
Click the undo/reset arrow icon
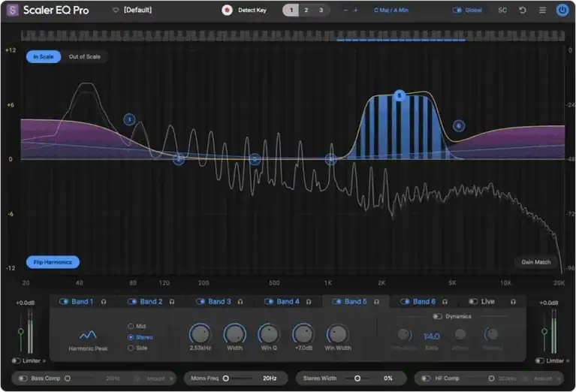[523, 11]
